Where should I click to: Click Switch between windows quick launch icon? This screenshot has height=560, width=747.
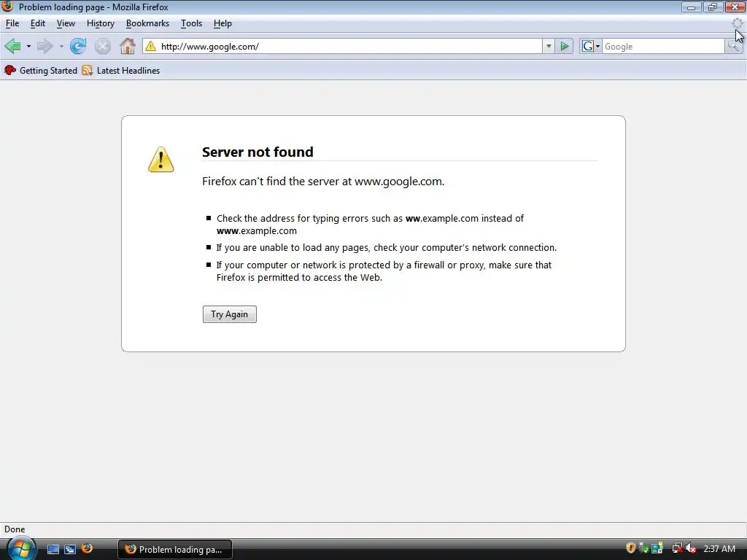pos(70,549)
